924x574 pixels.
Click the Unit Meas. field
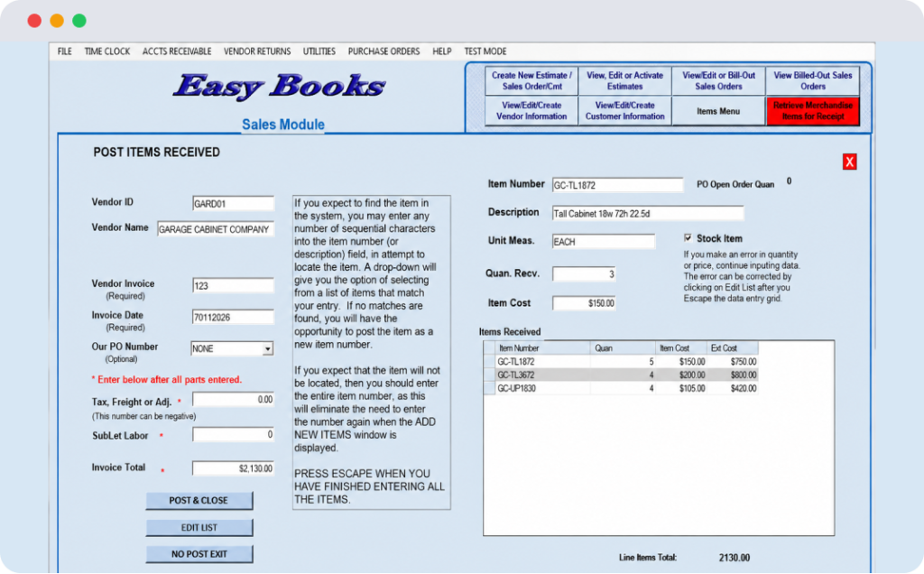pos(604,242)
